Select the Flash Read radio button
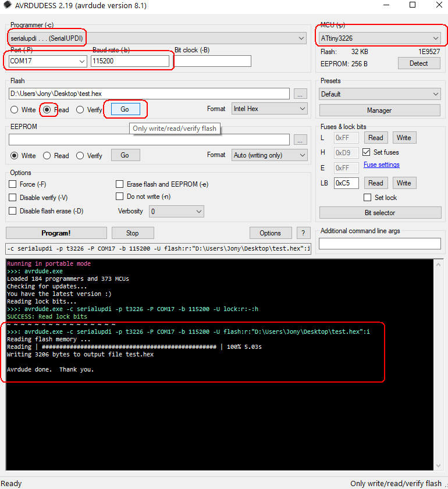The image size is (448, 489). 47,110
